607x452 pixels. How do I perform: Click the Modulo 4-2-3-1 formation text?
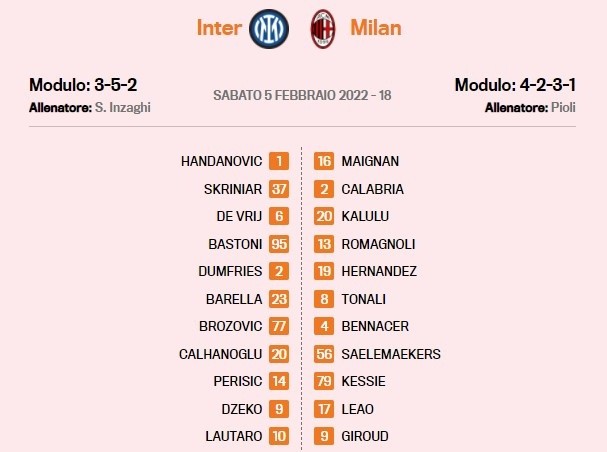click(x=515, y=85)
